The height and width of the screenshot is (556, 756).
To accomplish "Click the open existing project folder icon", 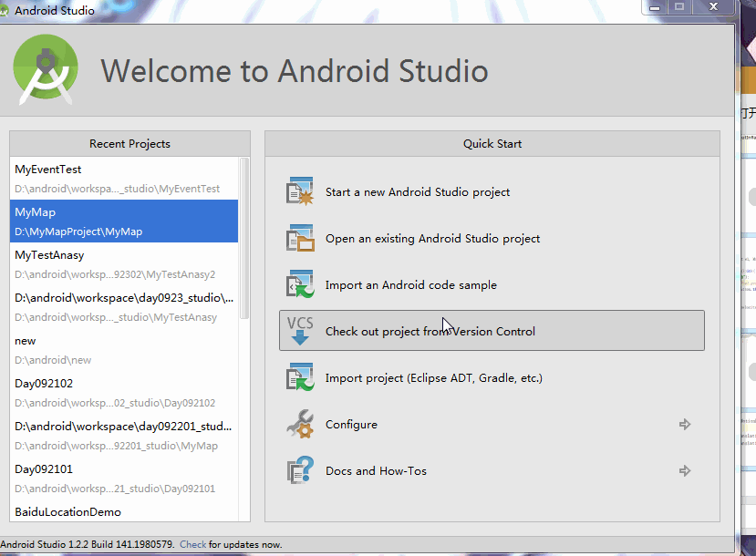I will point(300,238).
